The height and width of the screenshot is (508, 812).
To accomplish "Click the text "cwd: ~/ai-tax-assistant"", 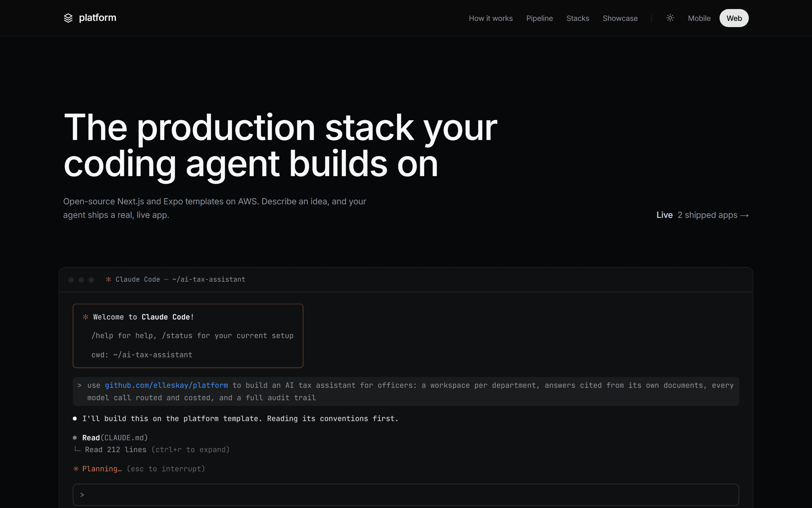I will click(142, 355).
